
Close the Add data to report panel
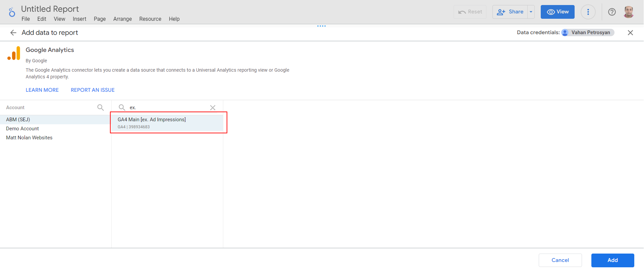pos(630,32)
